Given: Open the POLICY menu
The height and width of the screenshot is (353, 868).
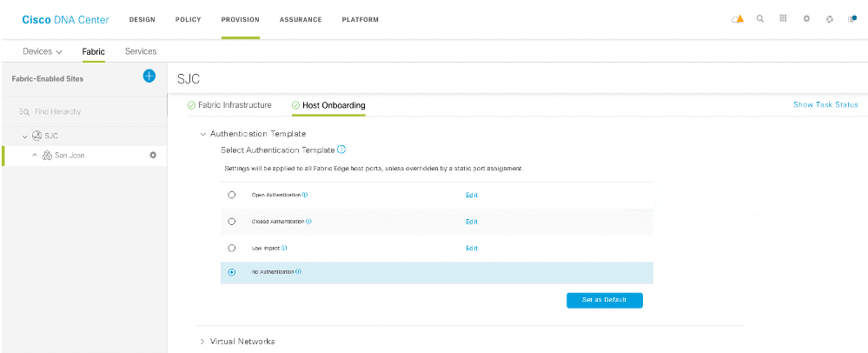Looking at the screenshot, I should [189, 19].
